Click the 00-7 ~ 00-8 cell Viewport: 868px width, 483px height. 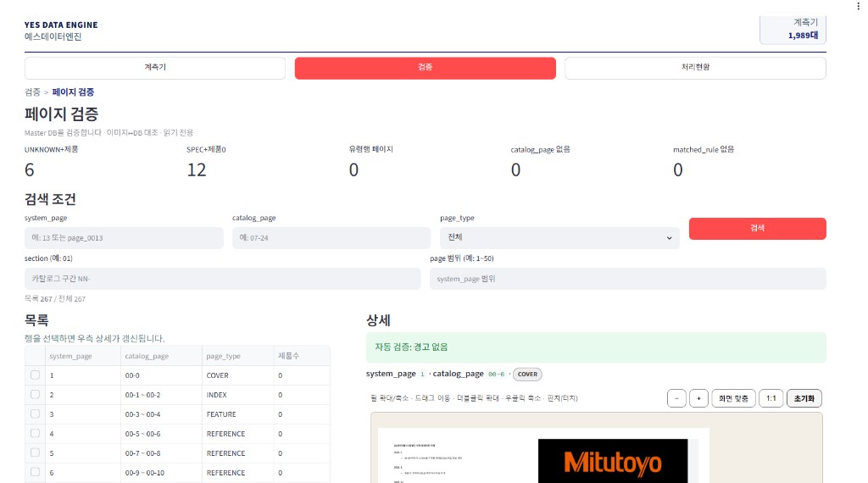coord(161,453)
